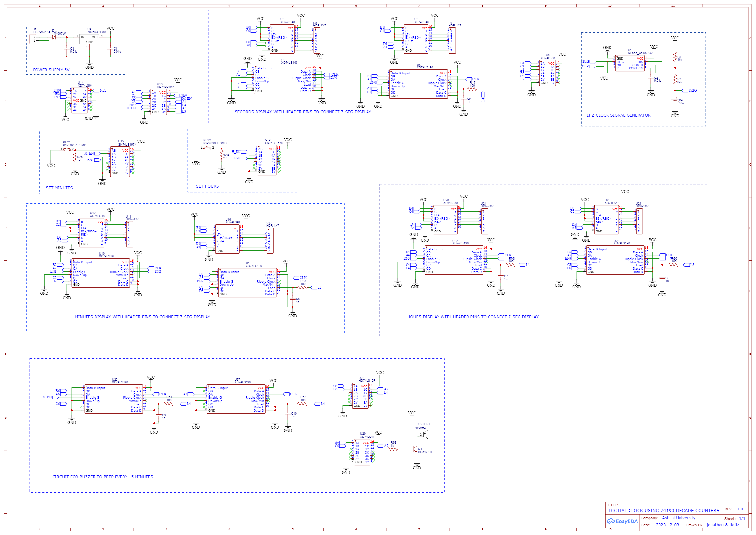The image size is (756, 535).
Task: Select the U20 XD74LS48 decoder
Action: pyautogui.click(x=445, y=220)
